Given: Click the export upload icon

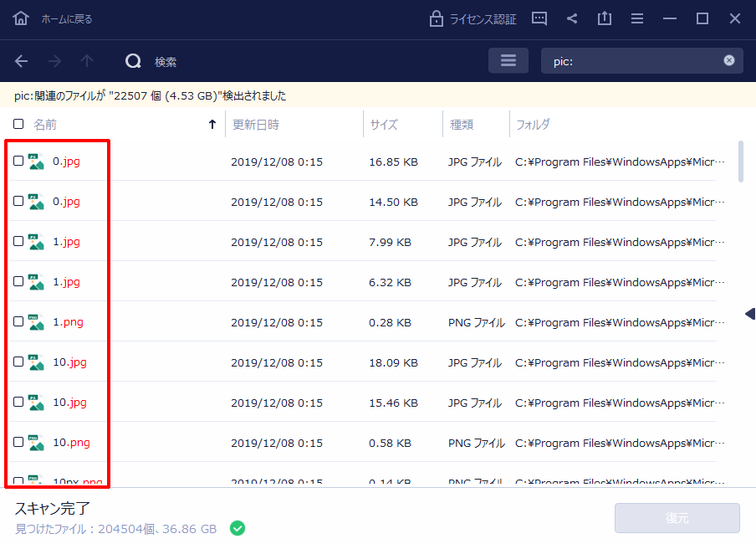Looking at the screenshot, I should (x=605, y=18).
